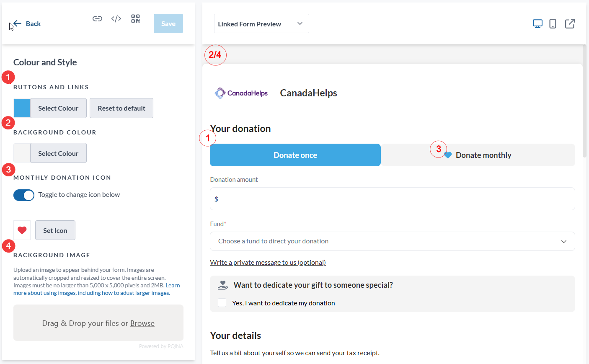Toggle the monthly donation icon switch
Screen dimensions: 589x364
24,195
